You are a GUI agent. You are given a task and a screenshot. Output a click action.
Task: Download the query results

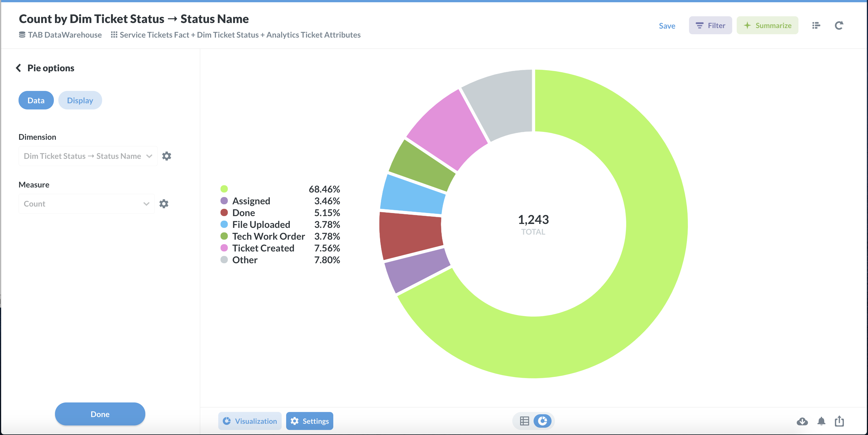coord(802,422)
